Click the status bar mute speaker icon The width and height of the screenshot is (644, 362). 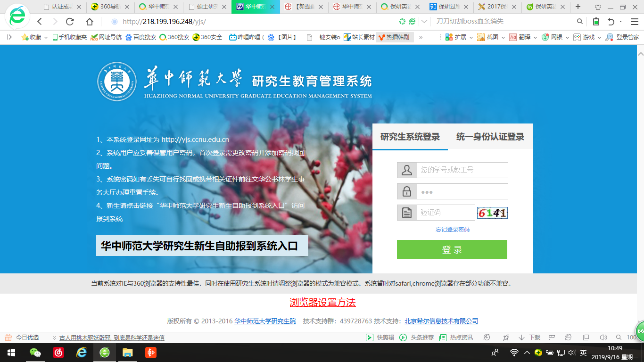pos(603,337)
